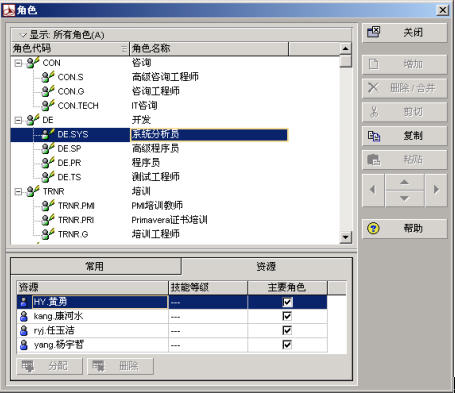The width and height of the screenshot is (455, 393).
Task: Click the help question mark icon
Action: click(x=373, y=228)
